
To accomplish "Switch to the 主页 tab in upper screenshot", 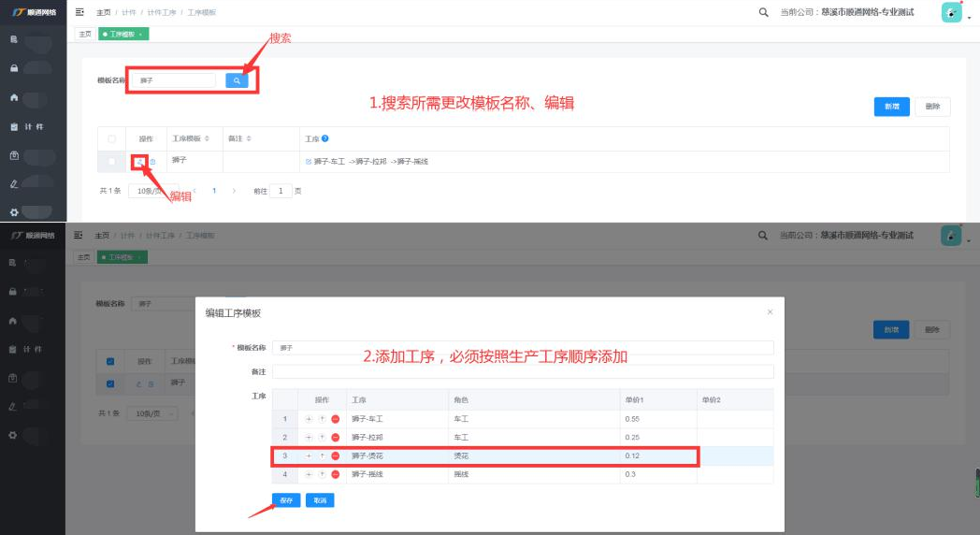I will coord(84,34).
